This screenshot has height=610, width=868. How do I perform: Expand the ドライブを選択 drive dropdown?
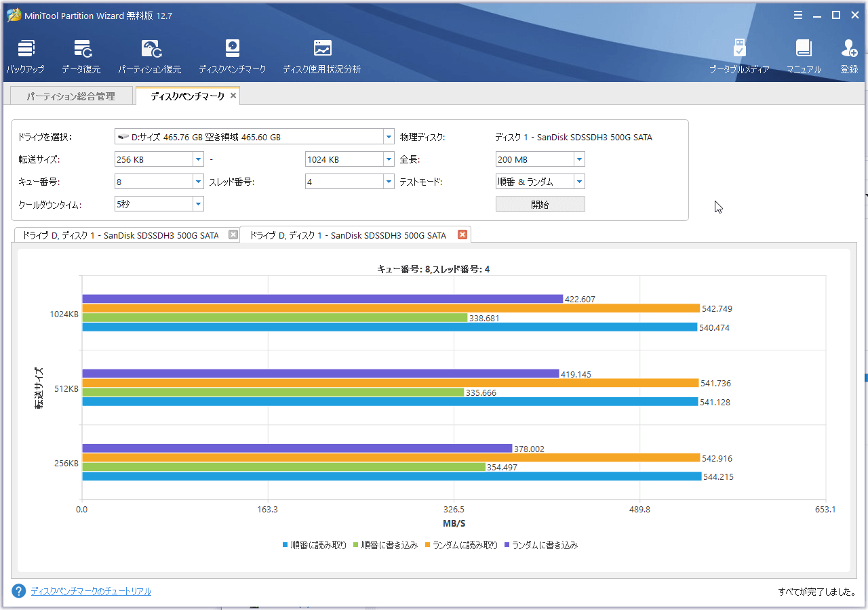pyautogui.click(x=389, y=137)
